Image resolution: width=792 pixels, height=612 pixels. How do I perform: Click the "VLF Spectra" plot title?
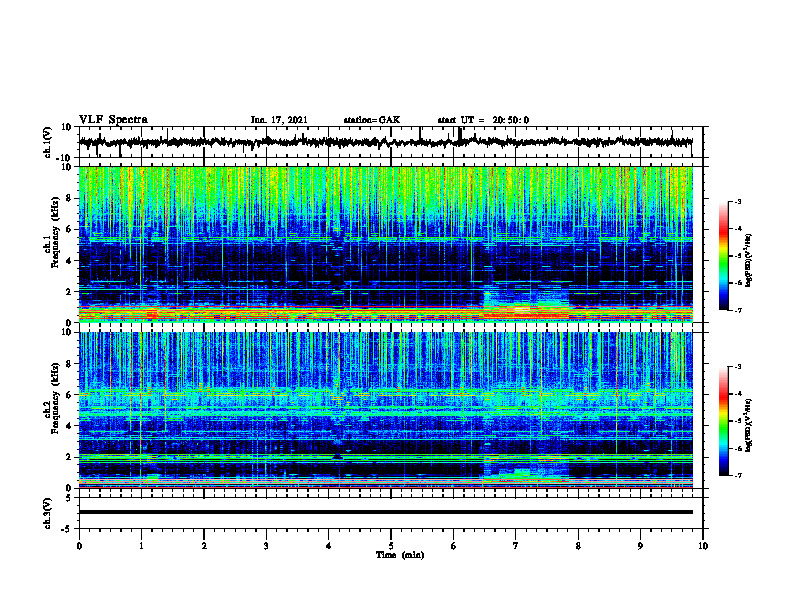point(113,120)
